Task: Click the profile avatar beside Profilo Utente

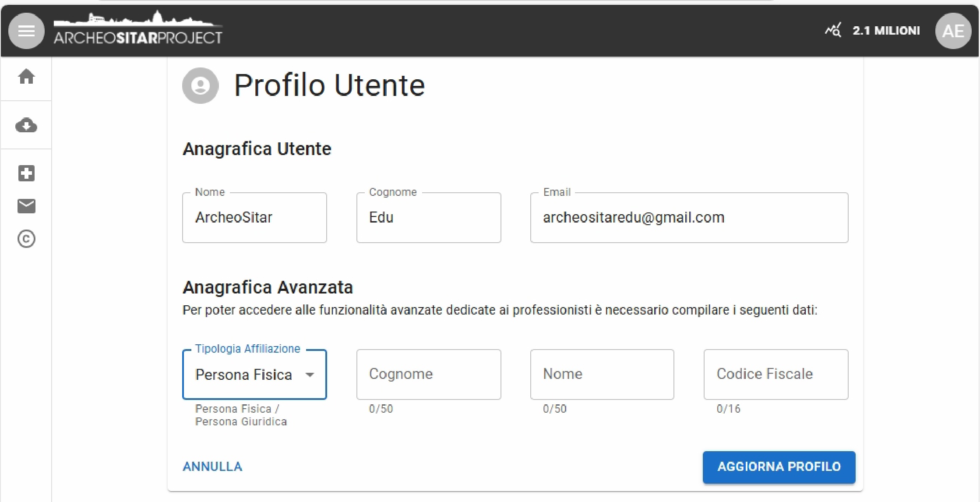Action: point(200,85)
